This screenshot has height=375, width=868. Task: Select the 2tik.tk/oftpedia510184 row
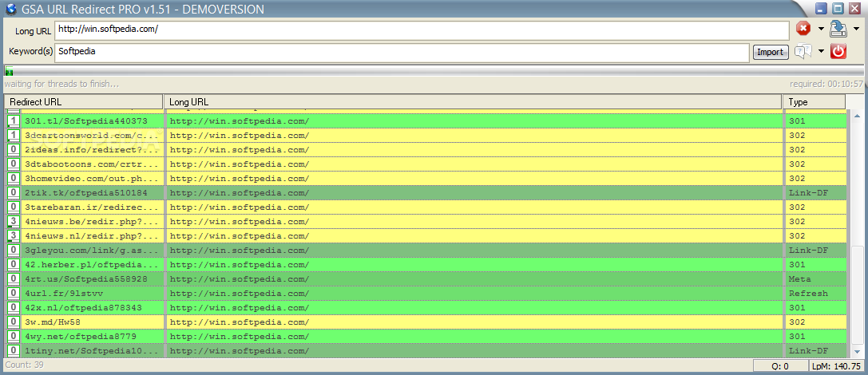point(426,193)
